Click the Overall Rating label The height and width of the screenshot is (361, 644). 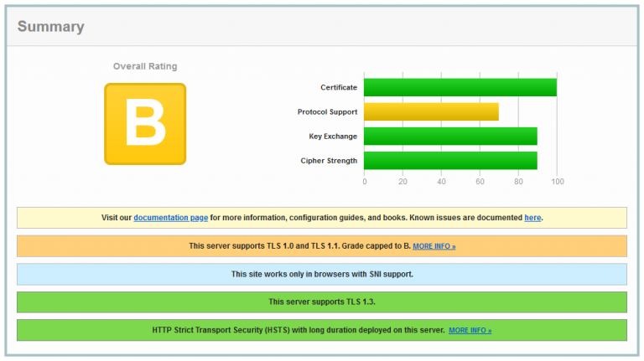point(145,66)
